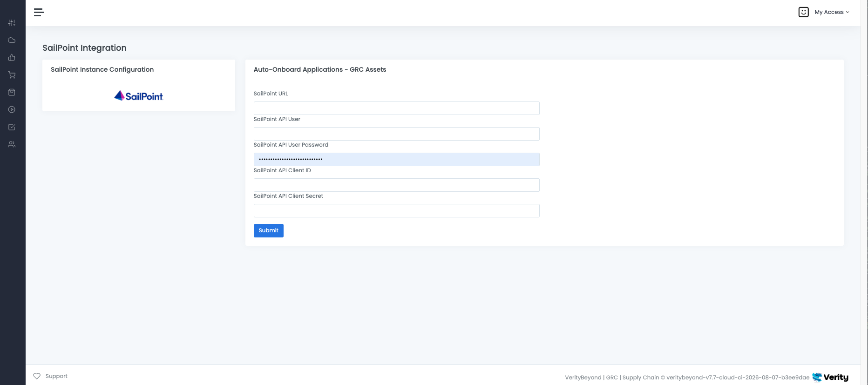Viewport: 868px width, 385px height.
Task: Open the shopping bag icon in sidebar
Action: pyautogui.click(x=12, y=92)
